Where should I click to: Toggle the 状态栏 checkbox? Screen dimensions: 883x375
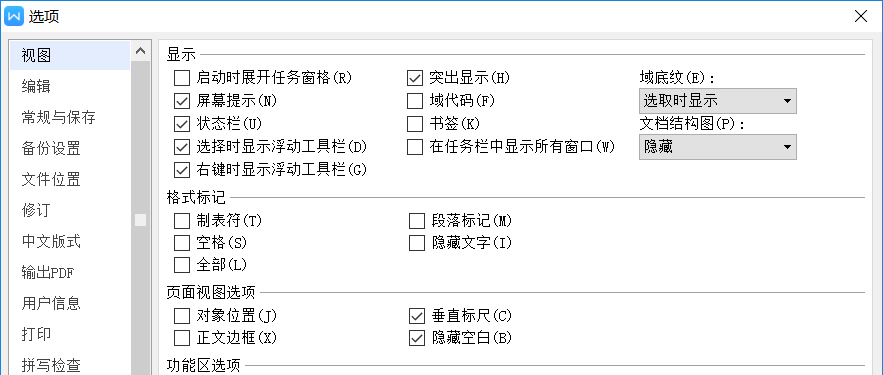pyautogui.click(x=182, y=124)
